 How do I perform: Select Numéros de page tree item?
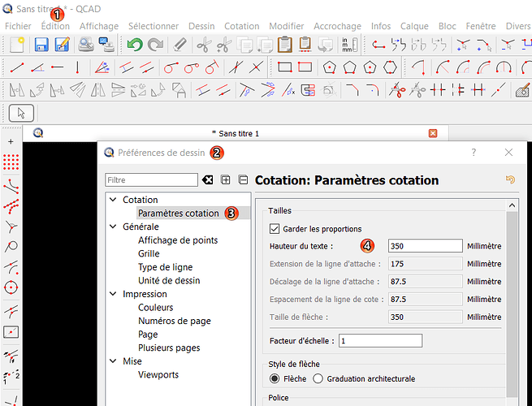point(175,321)
